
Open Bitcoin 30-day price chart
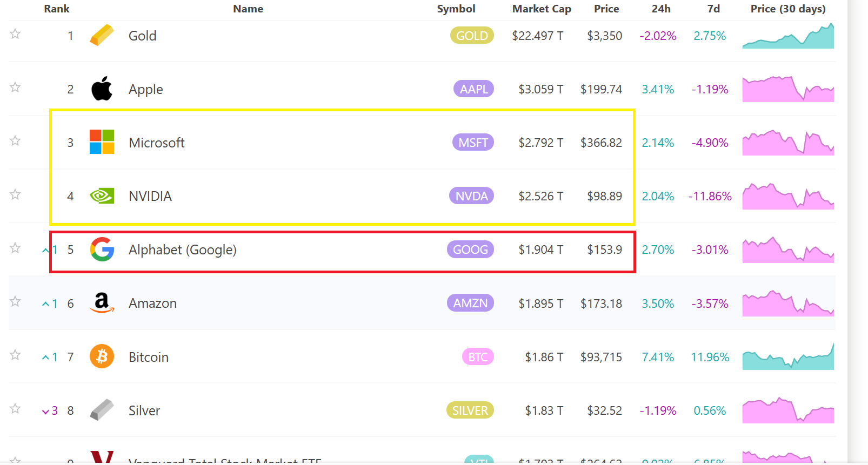click(788, 356)
